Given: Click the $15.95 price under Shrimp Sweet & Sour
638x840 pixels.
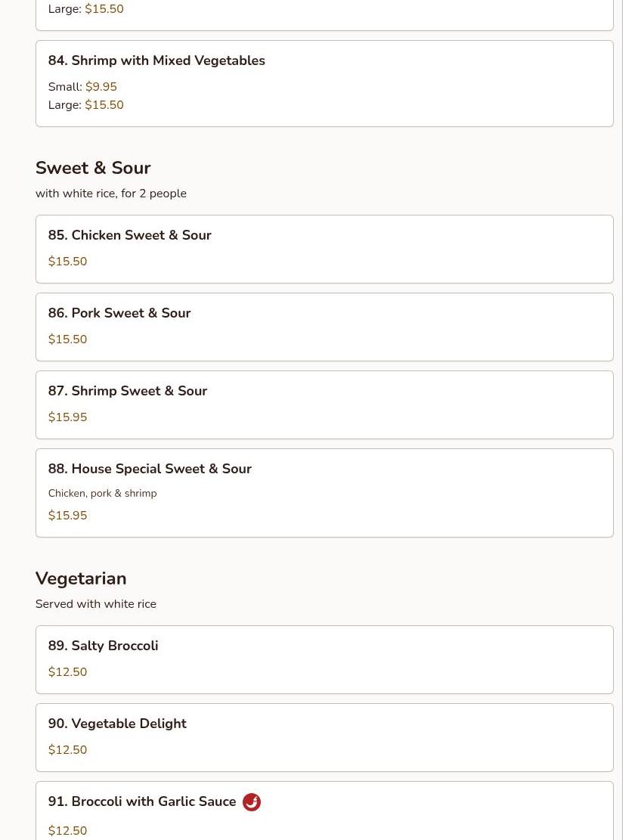Looking at the screenshot, I should tap(67, 417).
